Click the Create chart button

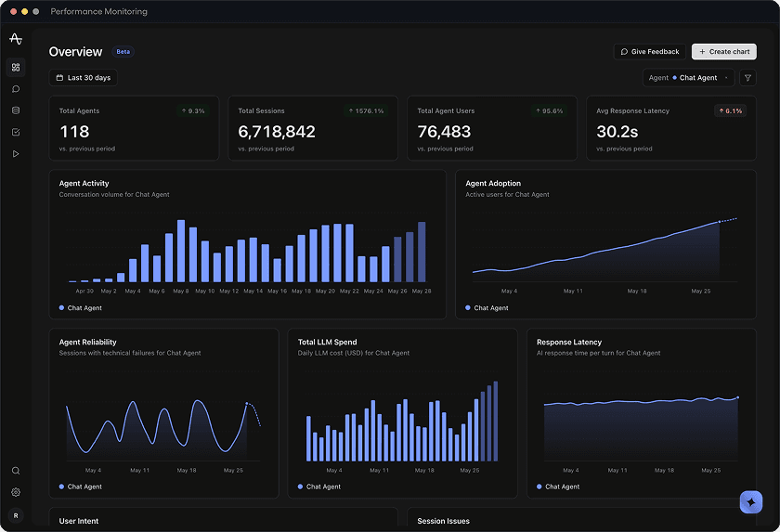(x=724, y=52)
